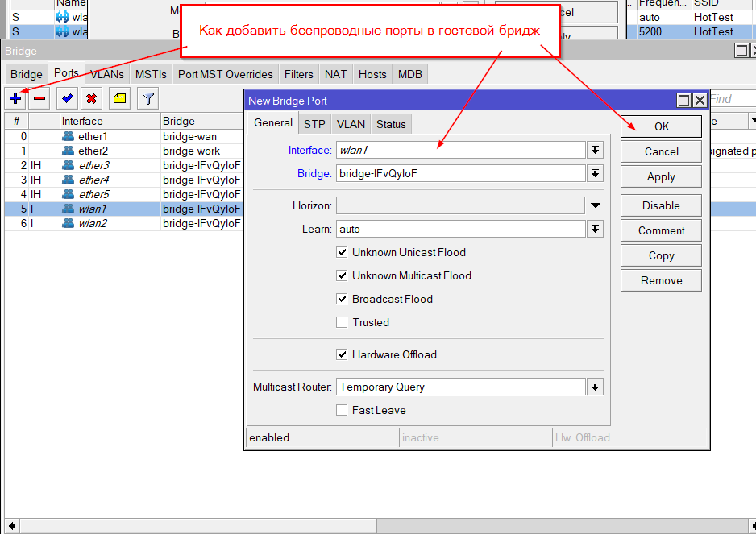The image size is (756, 534).
Task: Click the Comment button
Action: click(661, 230)
